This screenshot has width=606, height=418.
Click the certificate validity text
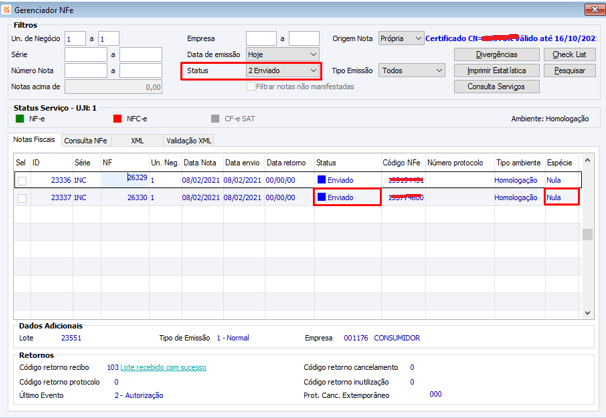[510, 38]
